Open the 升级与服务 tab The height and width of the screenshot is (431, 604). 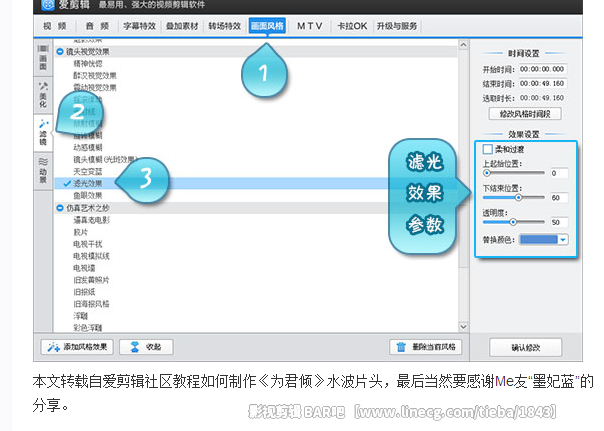click(x=397, y=26)
